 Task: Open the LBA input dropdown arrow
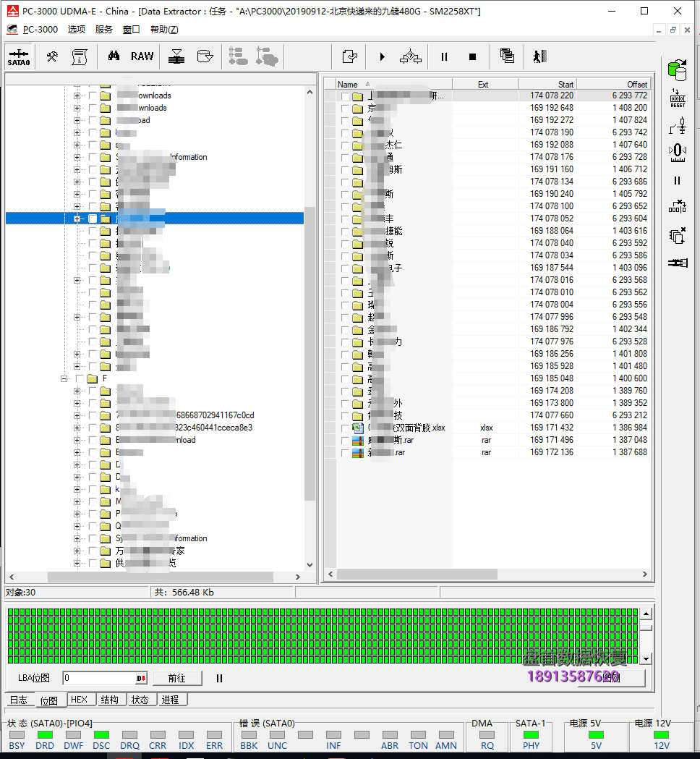pos(141,678)
